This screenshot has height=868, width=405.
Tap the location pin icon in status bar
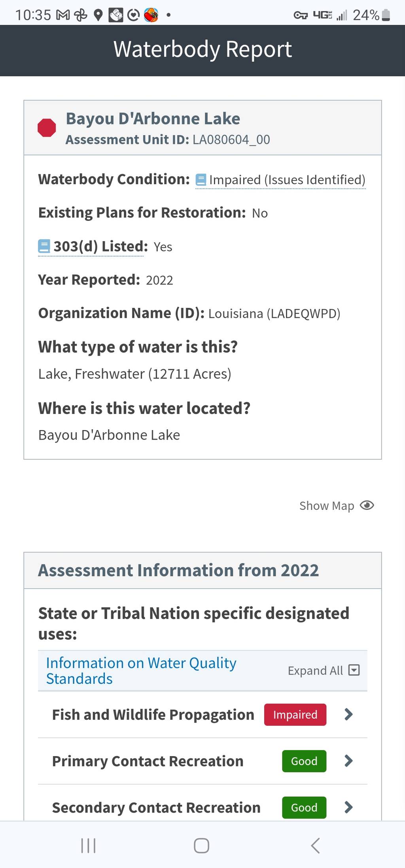point(98,15)
